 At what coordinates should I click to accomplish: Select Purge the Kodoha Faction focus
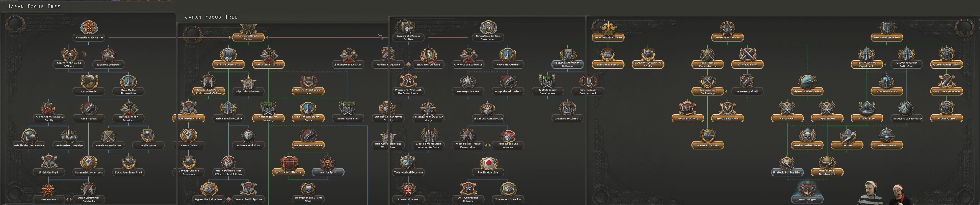[x=248, y=33]
